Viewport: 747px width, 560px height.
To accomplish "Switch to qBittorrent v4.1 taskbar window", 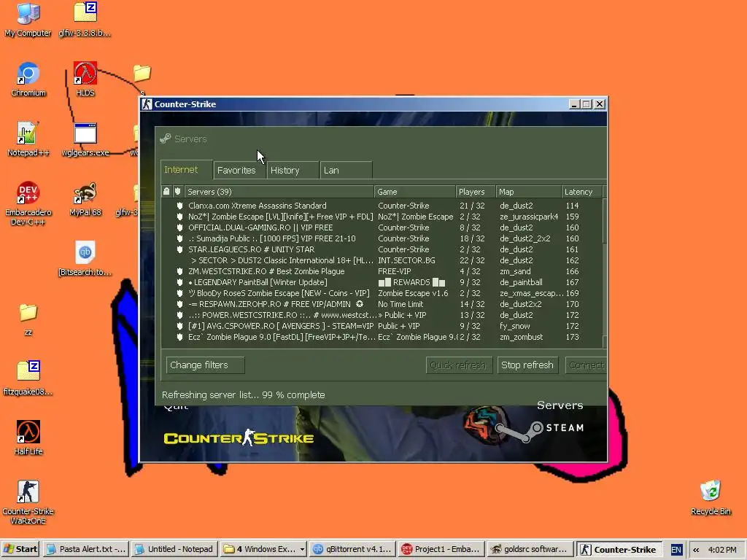I will (x=352, y=550).
